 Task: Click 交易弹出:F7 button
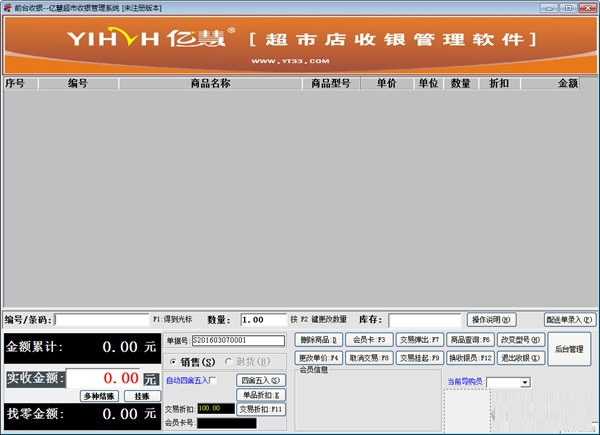[420, 340]
